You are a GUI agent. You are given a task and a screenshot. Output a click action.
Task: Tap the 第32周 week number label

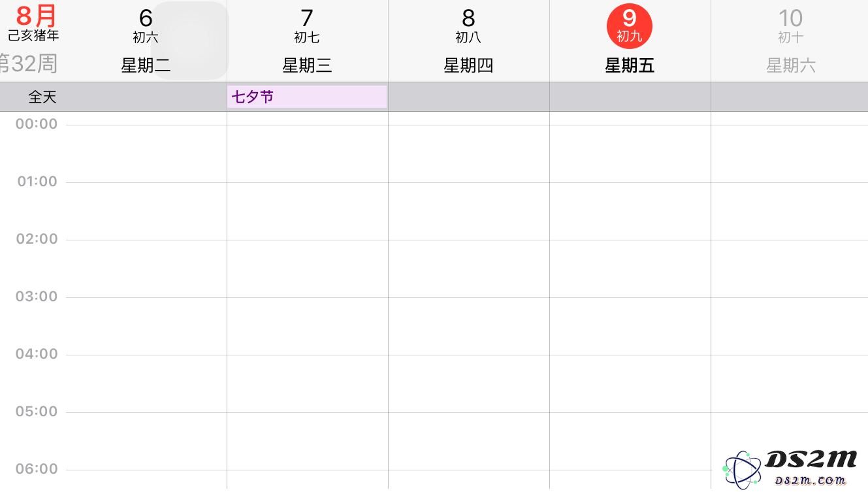coord(29,63)
